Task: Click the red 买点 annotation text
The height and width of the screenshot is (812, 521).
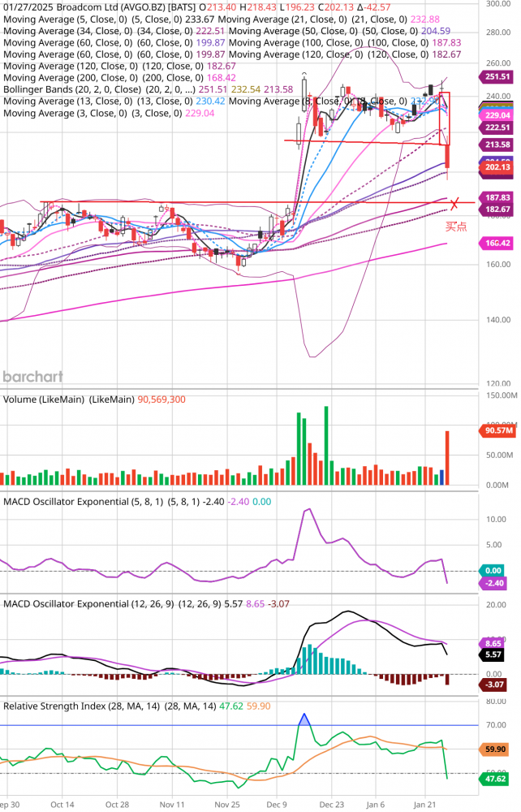Action: pyautogui.click(x=456, y=227)
